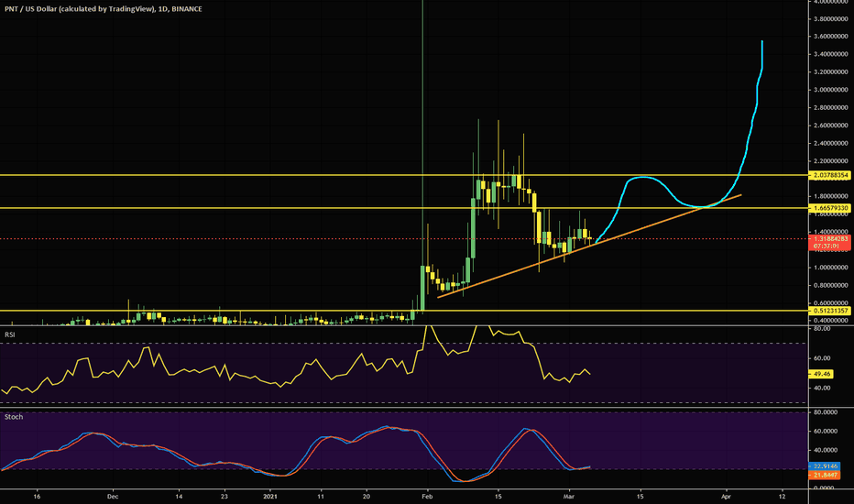Click the 2.20000000 price axis tick
Viewport: 854px width, 504px height.
(830, 161)
